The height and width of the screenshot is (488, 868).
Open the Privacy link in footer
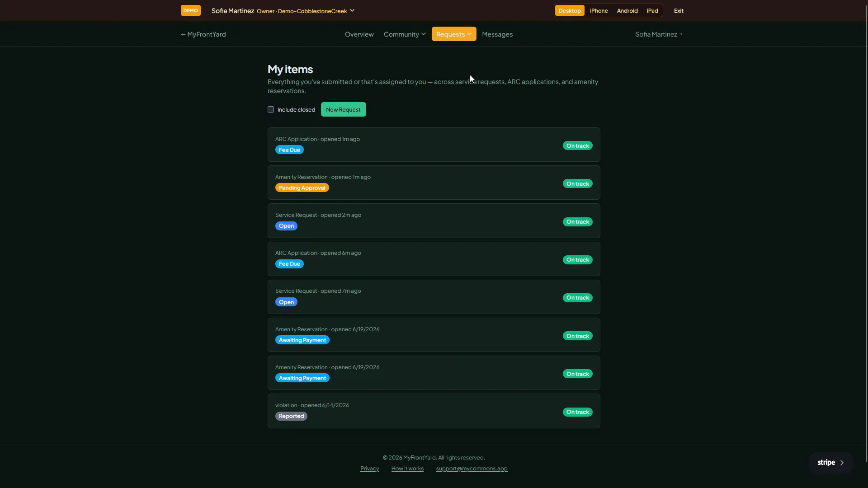369,469
